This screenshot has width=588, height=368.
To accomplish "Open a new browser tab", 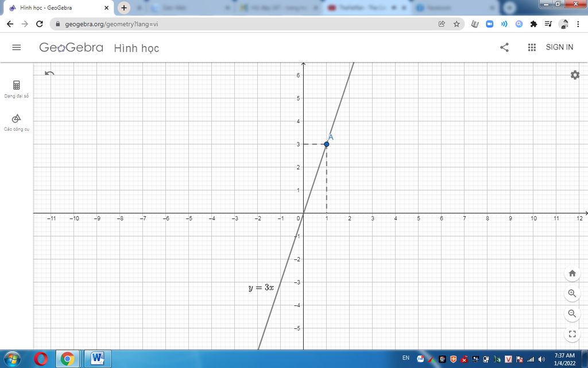I will pos(124,7).
